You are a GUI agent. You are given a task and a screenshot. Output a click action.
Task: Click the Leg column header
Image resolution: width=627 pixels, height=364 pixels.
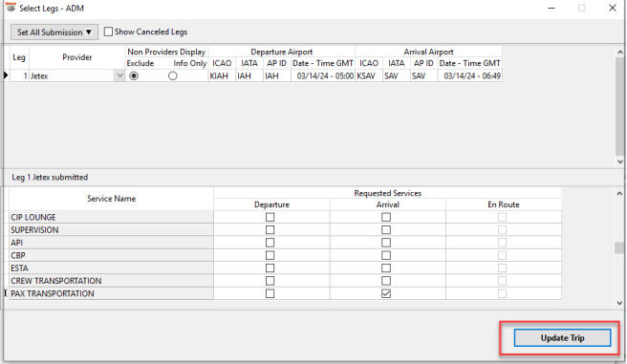pyautogui.click(x=19, y=57)
